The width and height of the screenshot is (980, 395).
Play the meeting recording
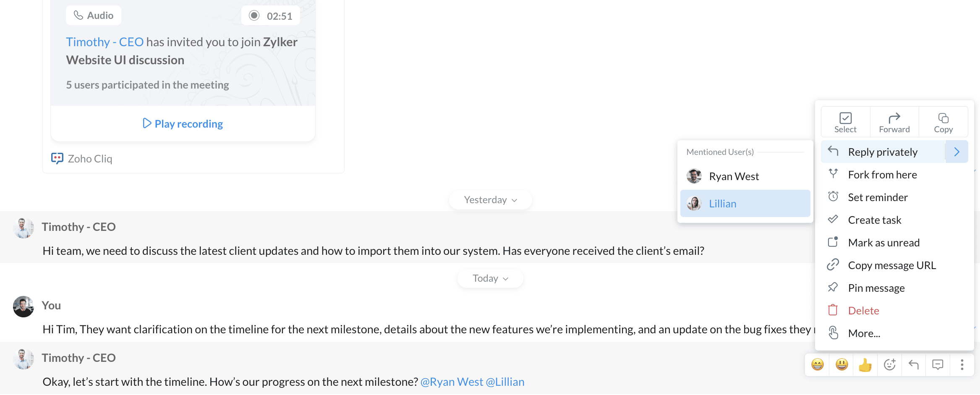click(183, 124)
